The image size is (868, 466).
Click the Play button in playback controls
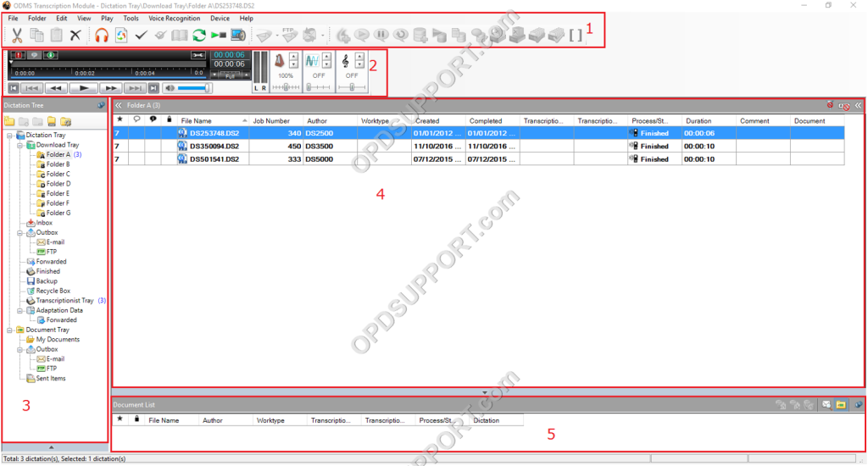click(x=84, y=88)
